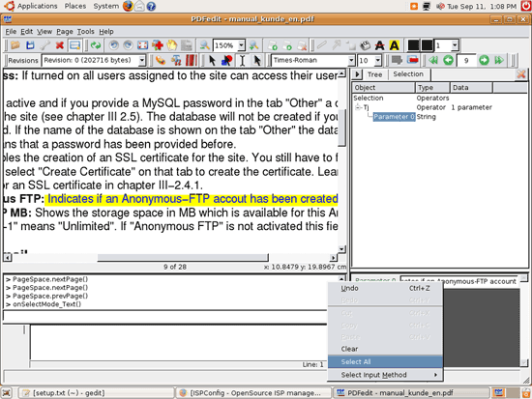
Task: Click the first black color swatch
Action: (x=413, y=45)
